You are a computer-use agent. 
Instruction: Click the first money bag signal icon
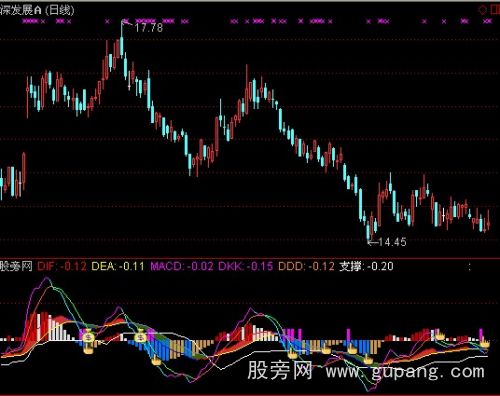88,335
